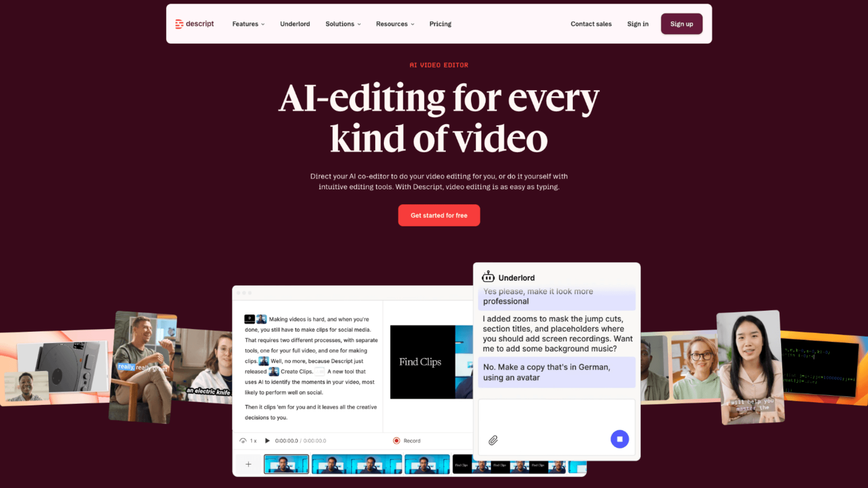868x488 pixels.
Task: Open the Underlord nav link
Action: [x=295, y=24]
